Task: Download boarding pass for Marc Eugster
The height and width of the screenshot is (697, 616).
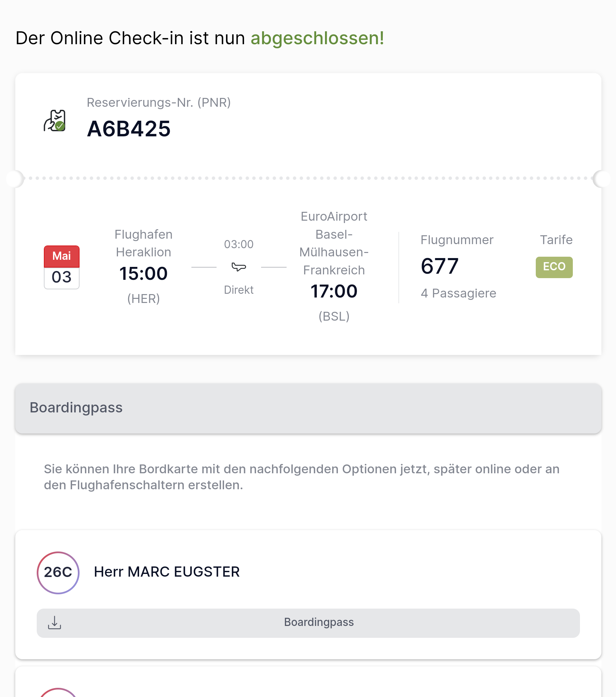Action: 319,623
